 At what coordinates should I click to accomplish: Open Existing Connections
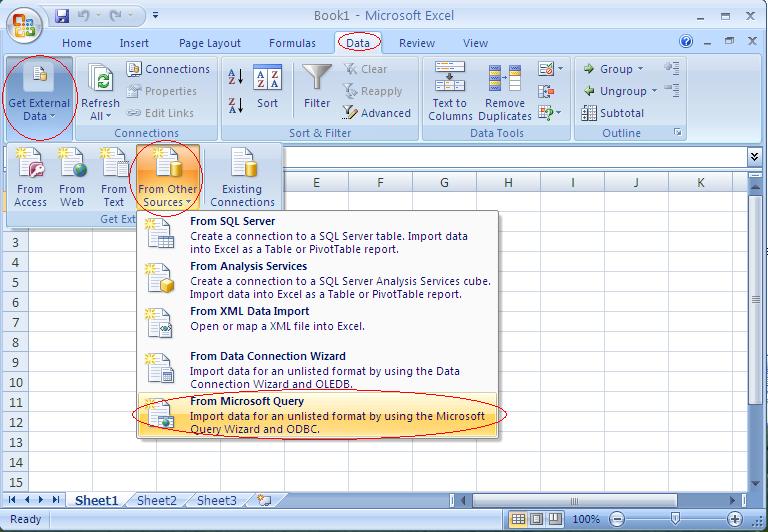(x=242, y=178)
